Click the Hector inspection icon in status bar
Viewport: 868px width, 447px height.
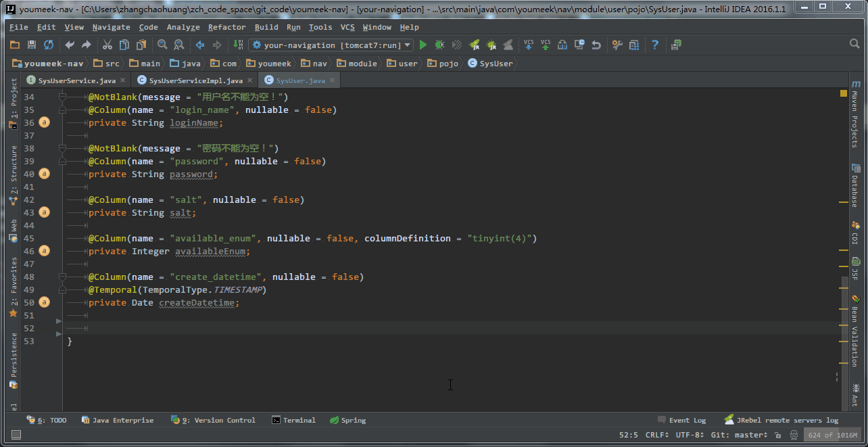794,435
